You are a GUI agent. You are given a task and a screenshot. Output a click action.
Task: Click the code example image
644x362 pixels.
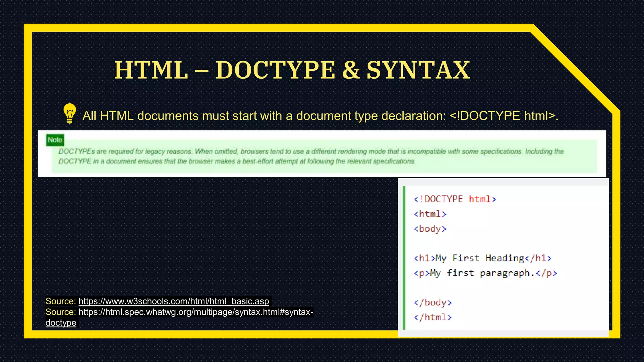tap(503, 257)
